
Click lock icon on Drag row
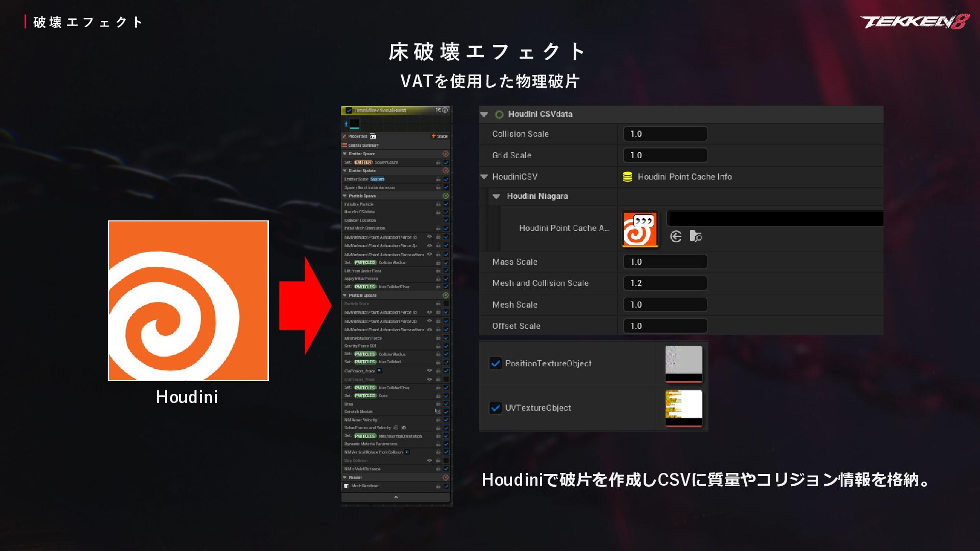438,404
